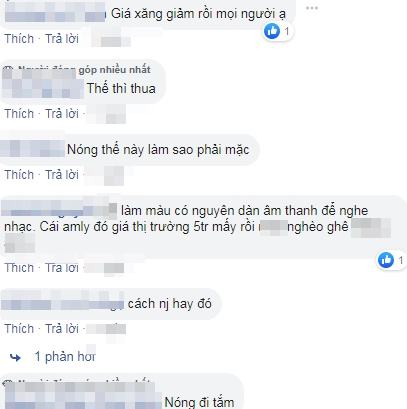Screen dimensions: 407x409
Task: Open the commenter profile before 'cách nj hay đó'
Action: pyautogui.click(x=62, y=304)
